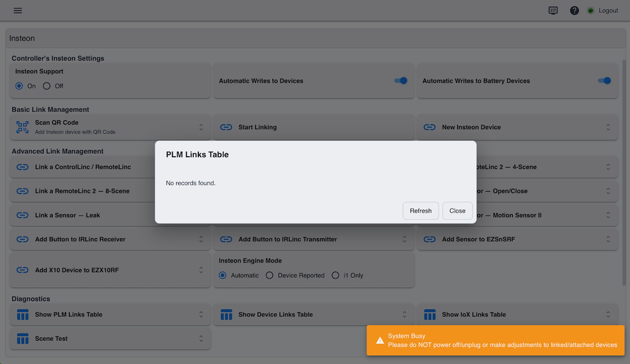Screen dimensions: 630x364
Task: Expand Add Button to IRLinc Transmitter
Action: pos(404,239)
